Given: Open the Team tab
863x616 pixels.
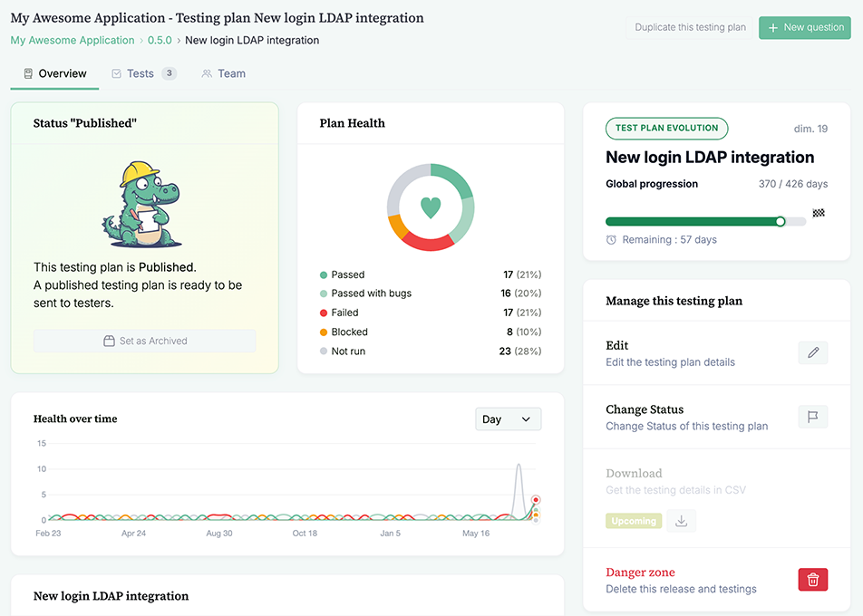Looking at the screenshot, I should click(223, 73).
